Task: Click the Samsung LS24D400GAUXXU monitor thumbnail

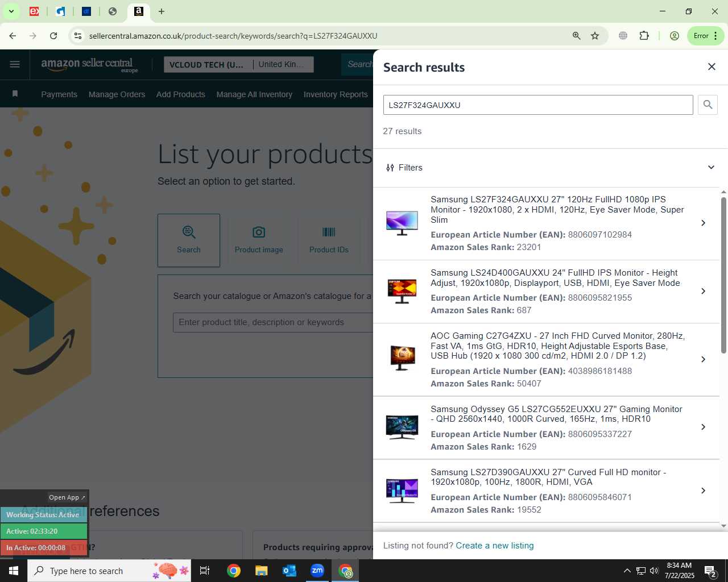Action: click(x=402, y=291)
